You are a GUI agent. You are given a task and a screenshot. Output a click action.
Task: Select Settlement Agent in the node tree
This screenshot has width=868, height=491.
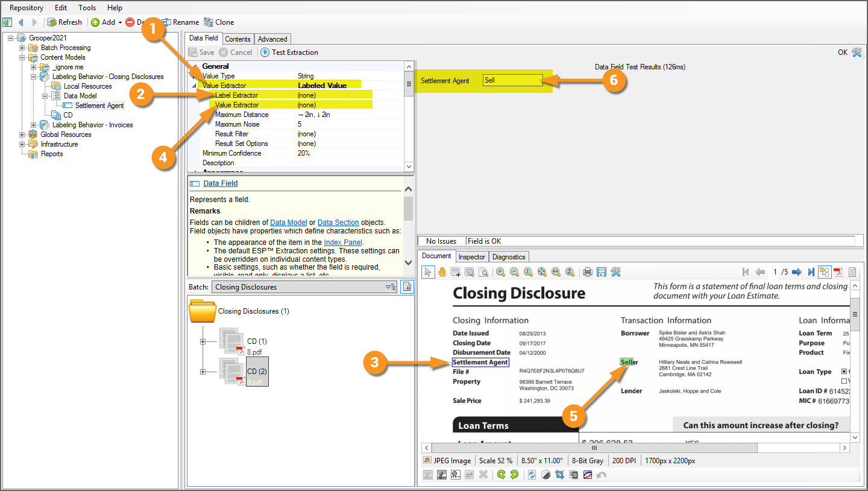click(99, 106)
